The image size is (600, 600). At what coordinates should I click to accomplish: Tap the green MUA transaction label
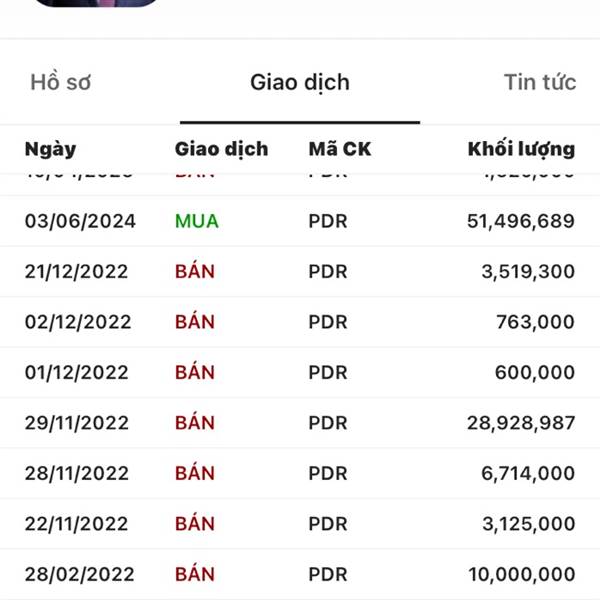tap(196, 221)
